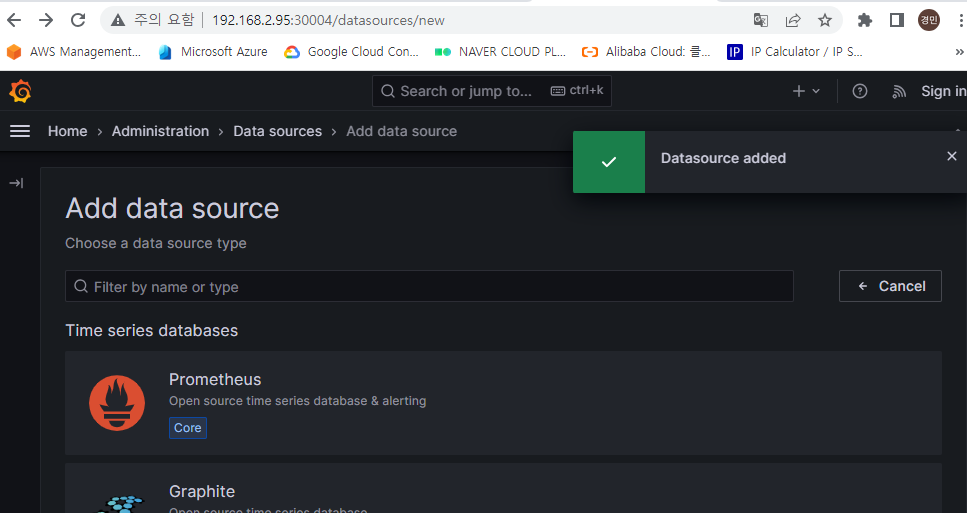Close the Datasource added notification
Screen dimensions: 967x513
(952, 157)
